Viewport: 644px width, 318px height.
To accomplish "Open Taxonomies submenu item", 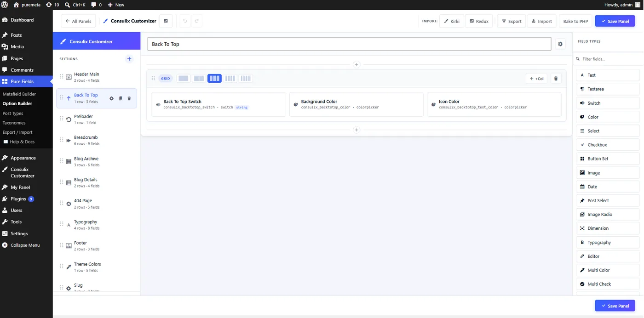I will (x=14, y=123).
